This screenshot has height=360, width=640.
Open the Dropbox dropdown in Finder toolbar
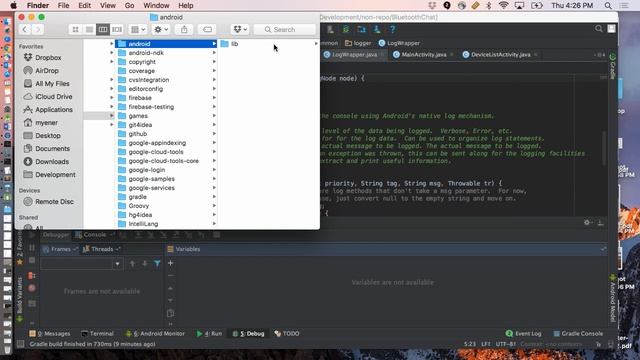240,29
